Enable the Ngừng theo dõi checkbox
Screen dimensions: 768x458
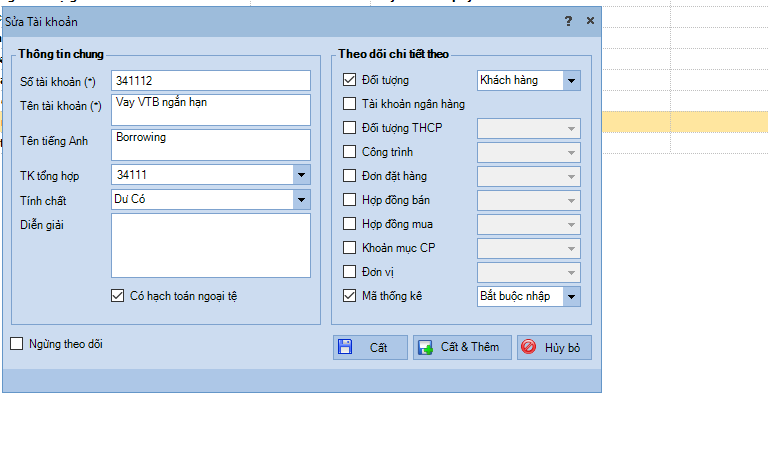(x=17, y=344)
